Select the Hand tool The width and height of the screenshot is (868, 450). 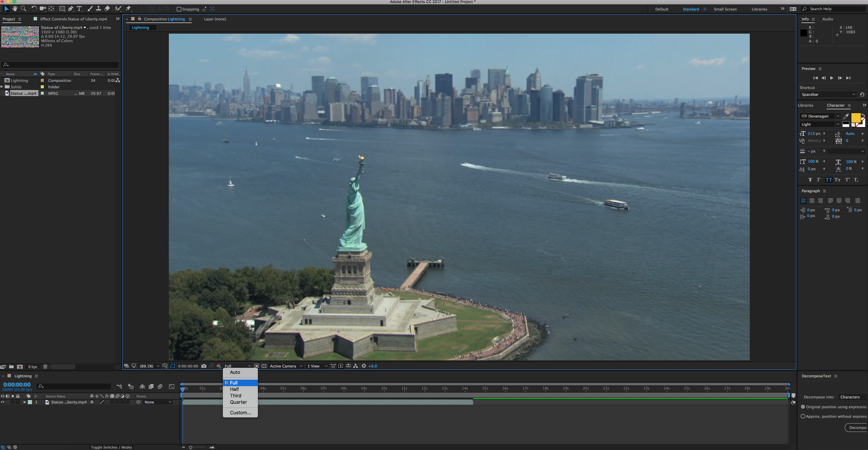click(15, 9)
